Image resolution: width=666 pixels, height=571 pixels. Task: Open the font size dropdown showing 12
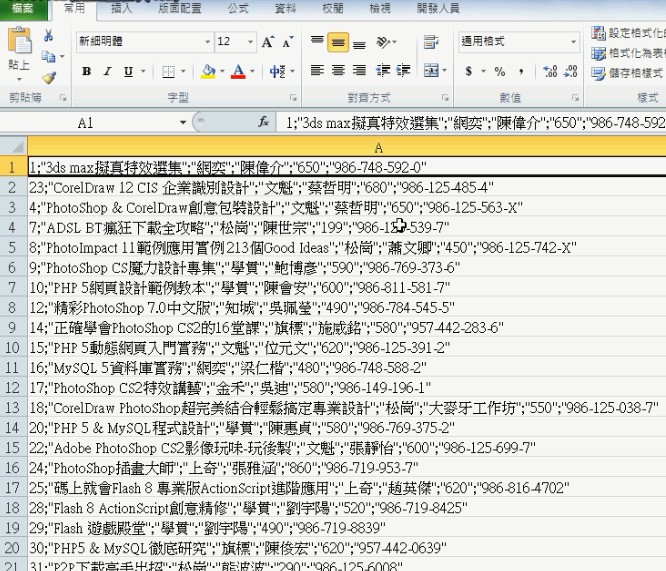pyautogui.click(x=251, y=42)
